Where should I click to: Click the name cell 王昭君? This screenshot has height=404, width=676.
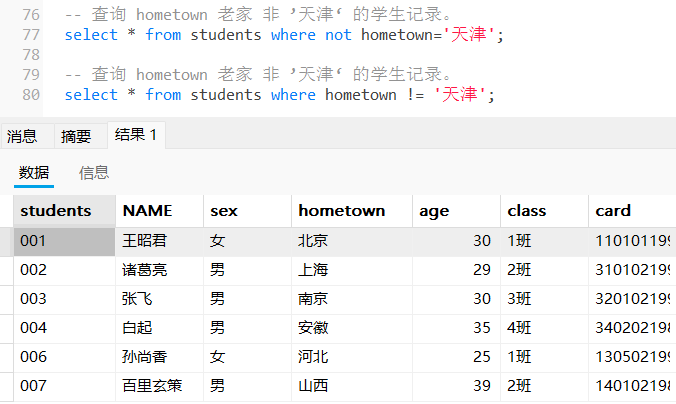(x=159, y=241)
